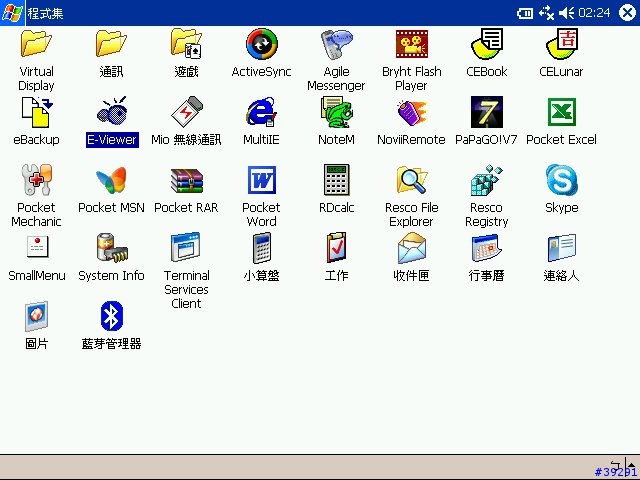Screen dimensions: 640x480
Task: Click the 程式集 title text
Action: [x=45, y=13]
